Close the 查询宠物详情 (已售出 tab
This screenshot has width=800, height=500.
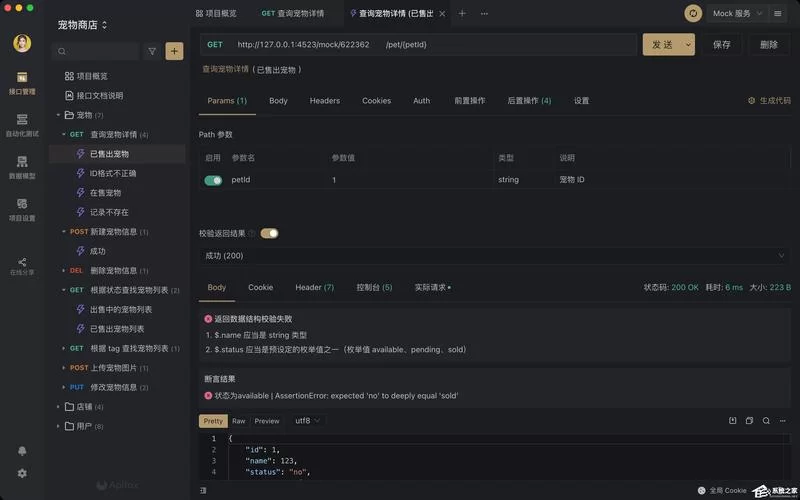[442, 14]
